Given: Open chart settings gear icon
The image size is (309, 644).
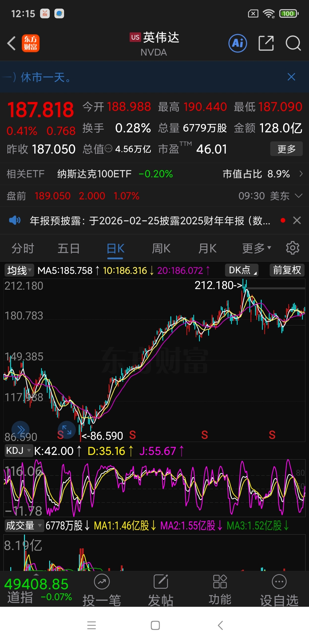Looking at the screenshot, I should [293, 248].
